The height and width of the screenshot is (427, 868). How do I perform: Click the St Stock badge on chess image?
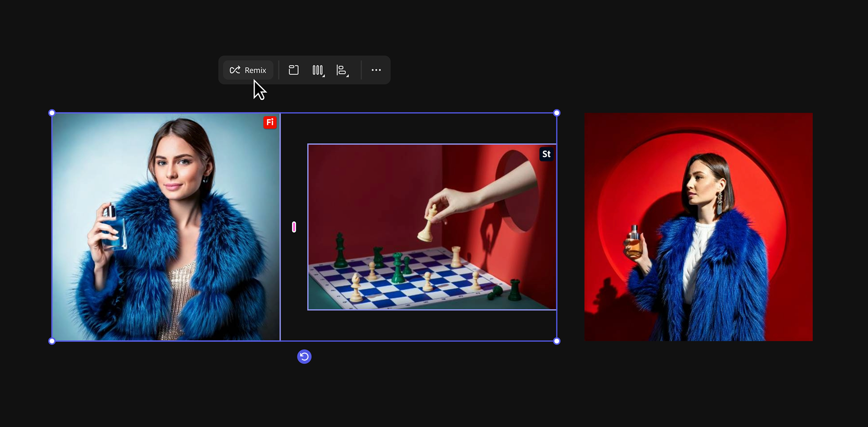click(x=546, y=154)
